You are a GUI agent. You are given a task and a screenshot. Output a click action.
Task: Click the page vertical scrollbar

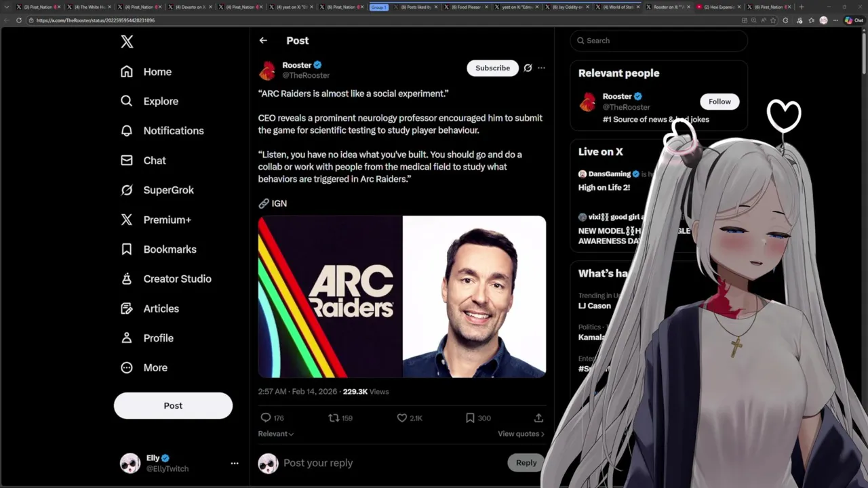pyautogui.click(x=864, y=54)
